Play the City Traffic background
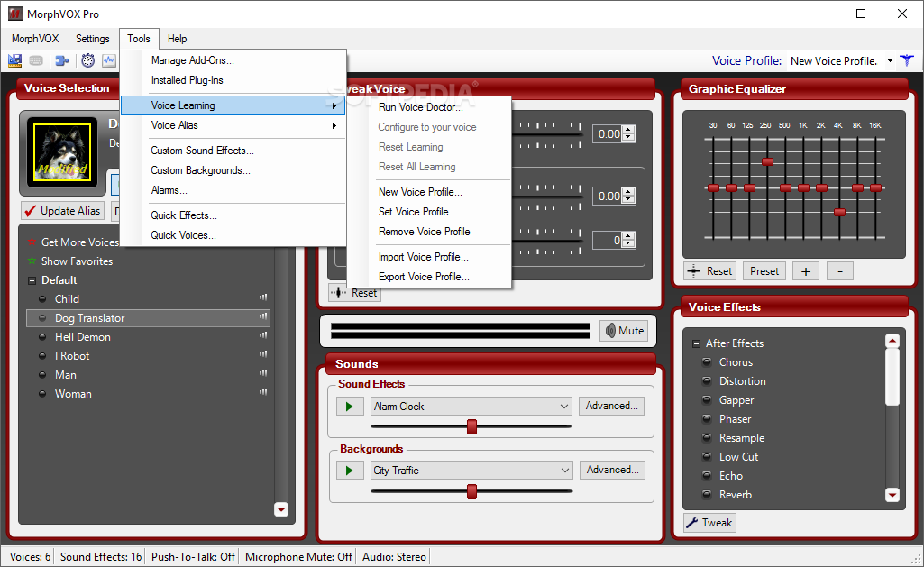924x567 pixels. tap(350, 471)
